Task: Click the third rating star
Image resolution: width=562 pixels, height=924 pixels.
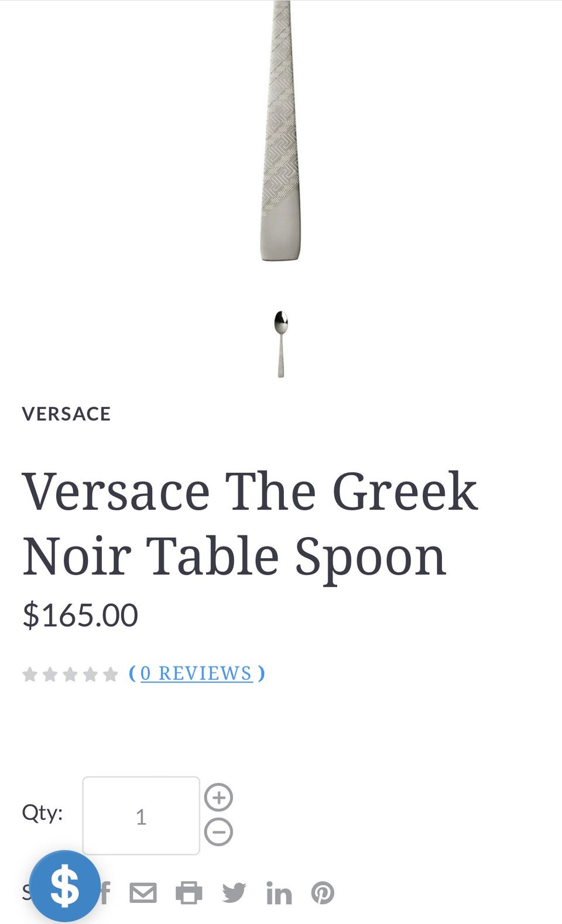Action: coord(70,675)
